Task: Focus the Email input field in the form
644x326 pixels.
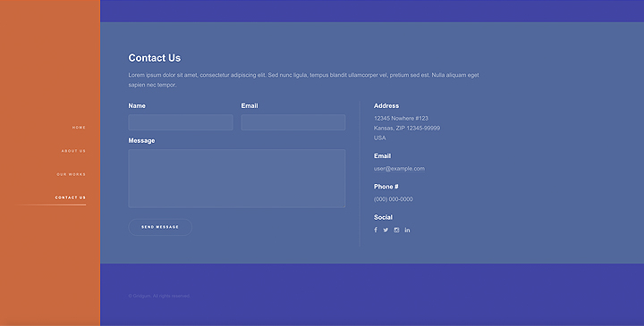Action: 293,122
